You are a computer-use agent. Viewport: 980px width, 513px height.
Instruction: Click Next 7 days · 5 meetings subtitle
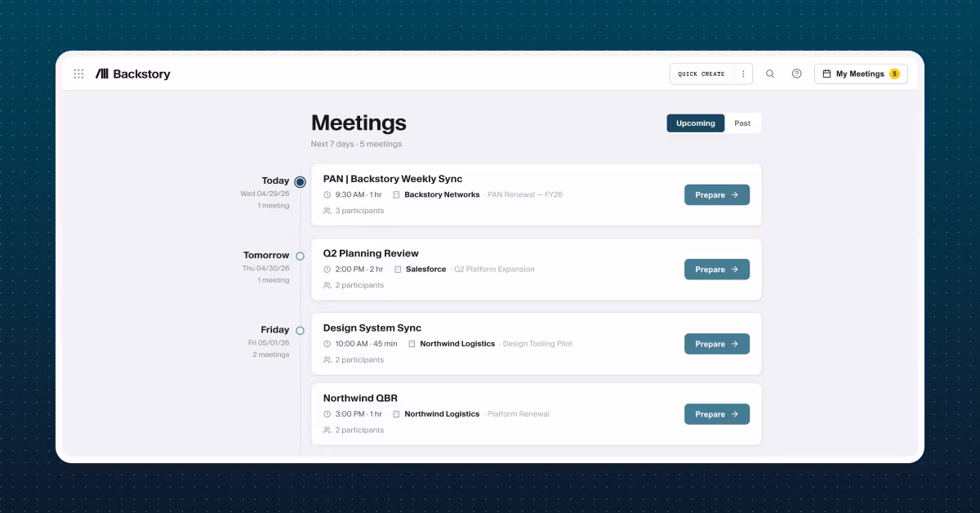tap(356, 145)
